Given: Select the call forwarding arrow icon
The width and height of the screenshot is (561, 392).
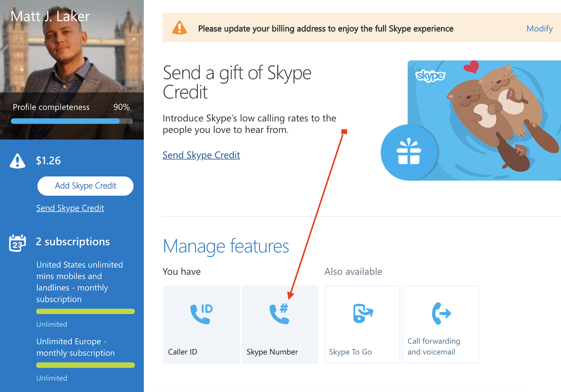Looking at the screenshot, I should pyautogui.click(x=441, y=313).
